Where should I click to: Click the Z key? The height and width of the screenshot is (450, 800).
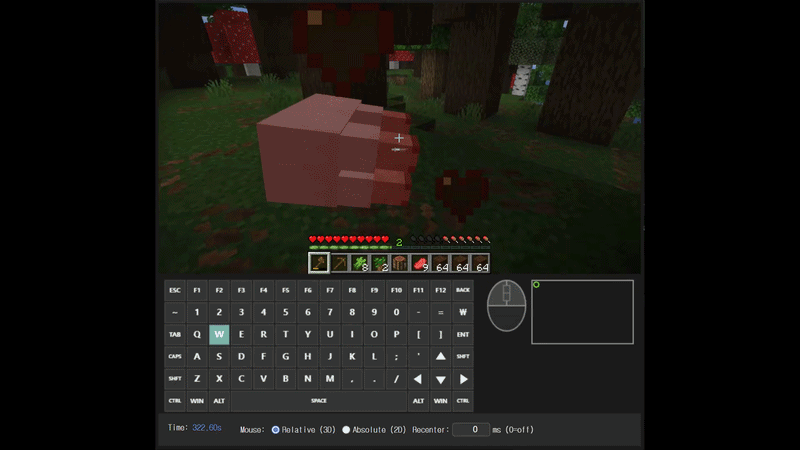coord(197,379)
